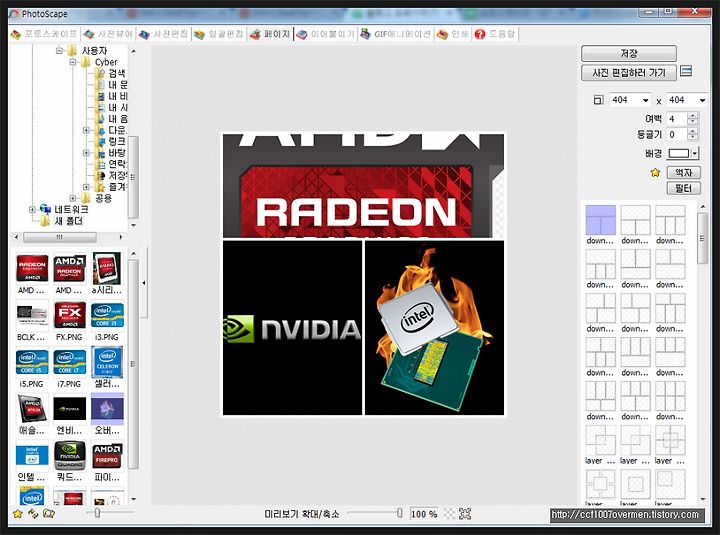
Task: Click the burning Intel CPU collage cell
Action: click(434, 328)
